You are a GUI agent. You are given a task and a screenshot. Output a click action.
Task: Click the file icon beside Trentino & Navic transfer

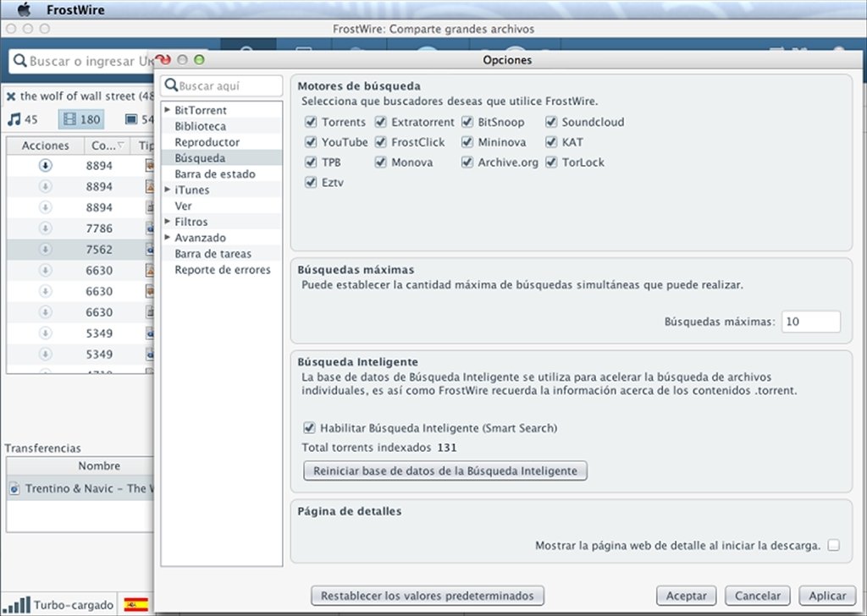pyautogui.click(x=14, y=489)
